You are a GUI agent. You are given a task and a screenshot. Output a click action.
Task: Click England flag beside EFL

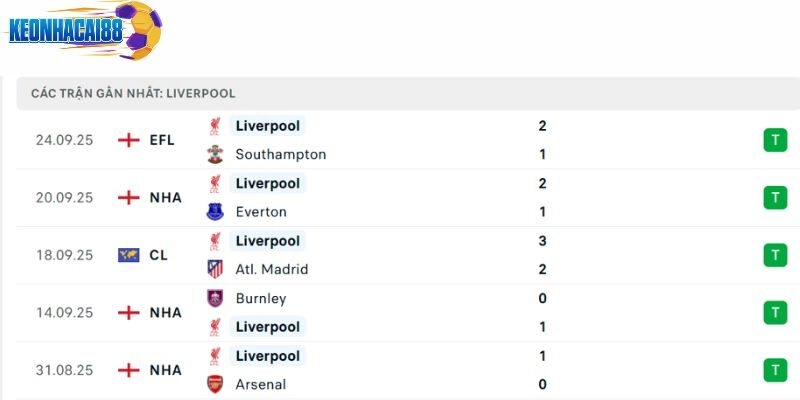(128, 140)
